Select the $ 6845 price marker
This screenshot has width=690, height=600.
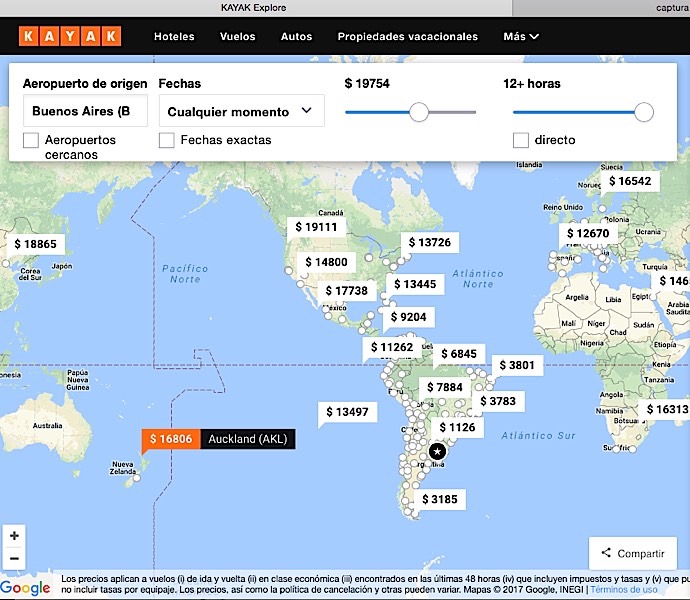coord(459,354)
